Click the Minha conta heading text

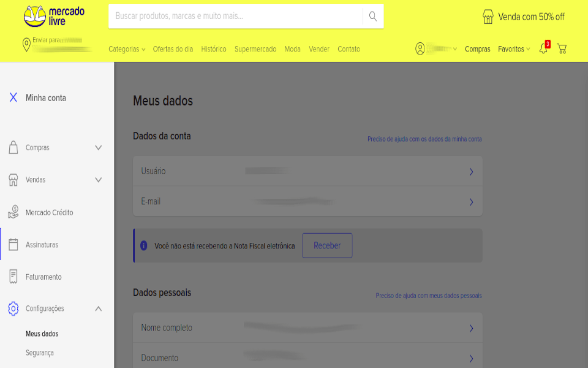pyautogui.click(x=46, y=98)
